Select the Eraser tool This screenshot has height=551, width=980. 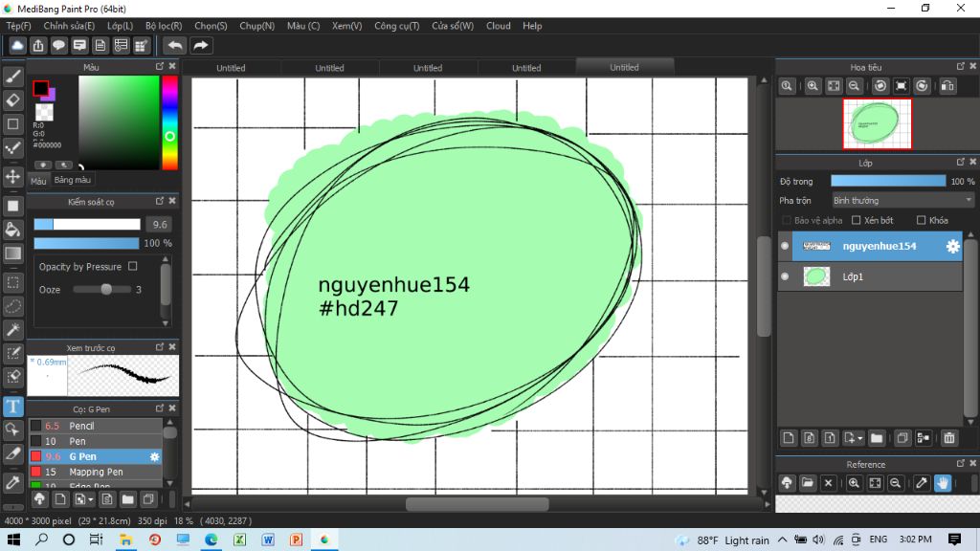pos(12,99)
